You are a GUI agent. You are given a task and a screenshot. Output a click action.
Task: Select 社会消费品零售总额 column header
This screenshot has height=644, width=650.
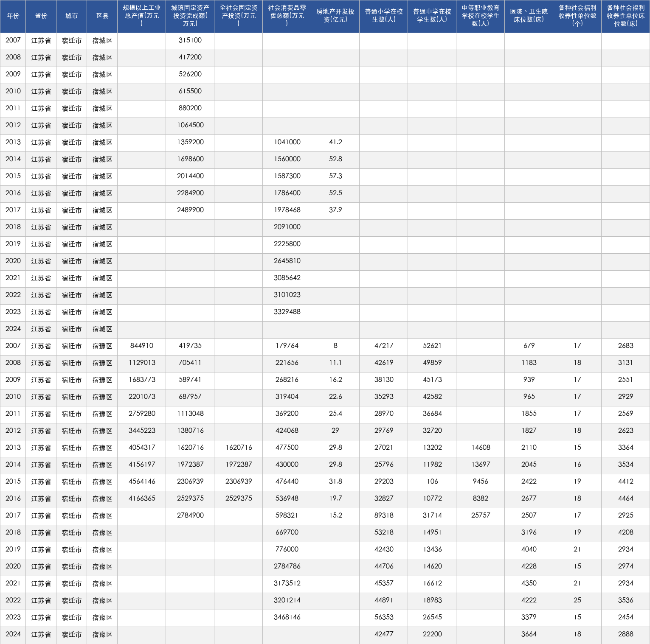pos(287,16)
